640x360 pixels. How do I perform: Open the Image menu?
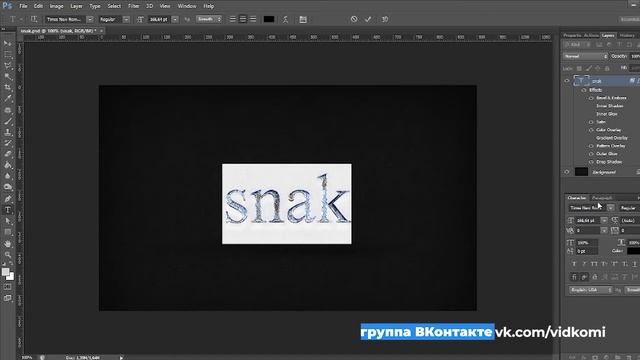(x=56, y=6)
